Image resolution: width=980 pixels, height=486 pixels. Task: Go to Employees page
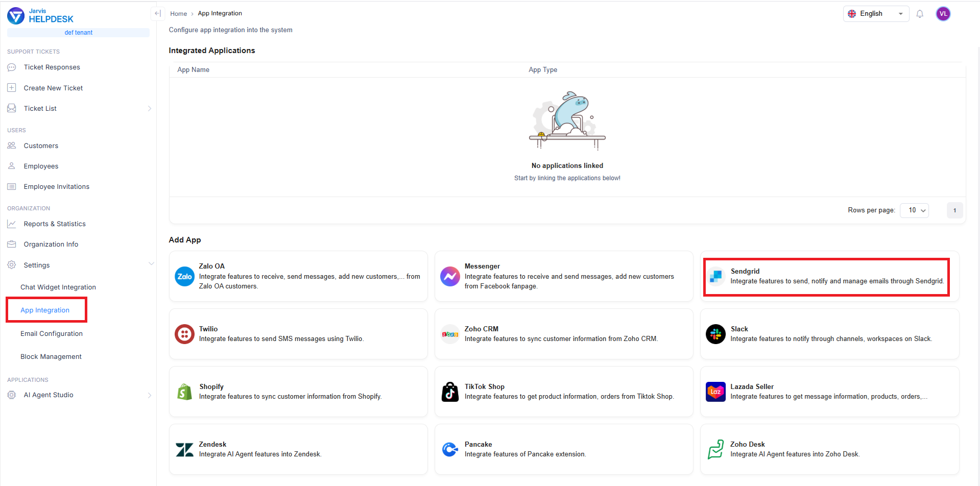click(41, 166)
